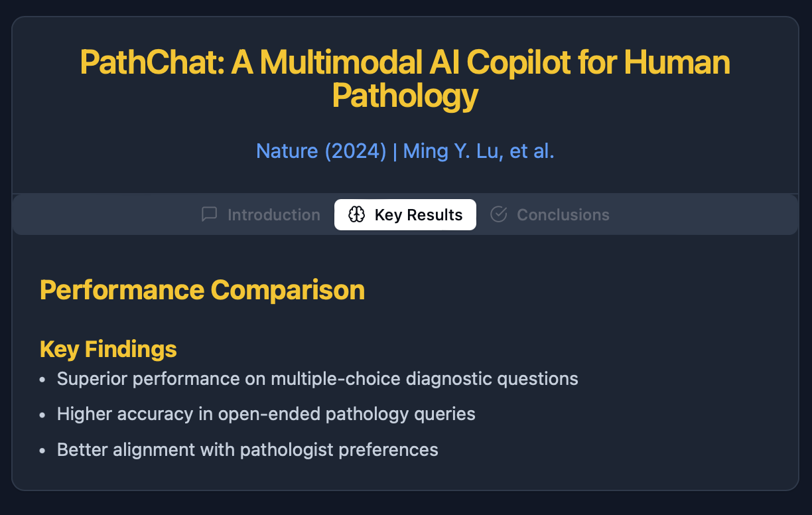
Task: Click the circled checkmark icon beside Conclusions
Action: [498, 214]
